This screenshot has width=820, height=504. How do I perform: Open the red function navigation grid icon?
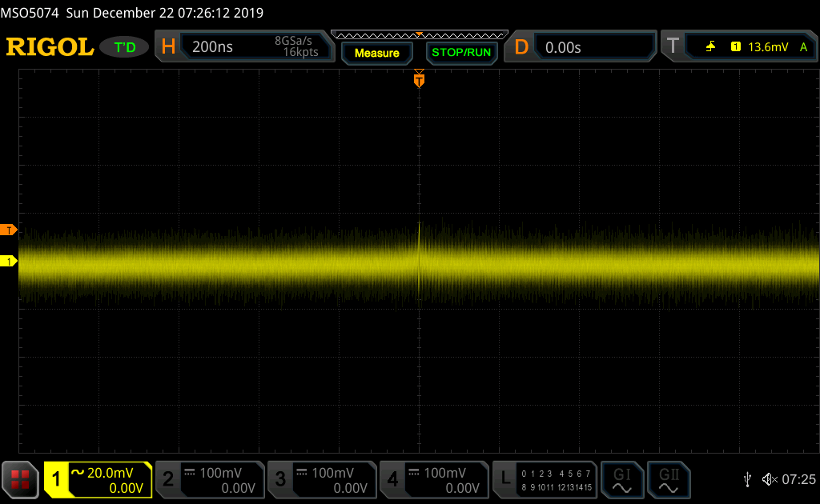pos(20,479)
